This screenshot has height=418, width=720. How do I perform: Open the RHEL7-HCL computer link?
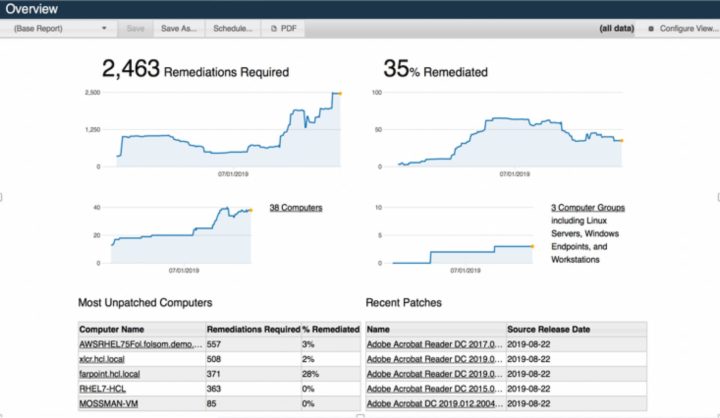coord(102,389)
